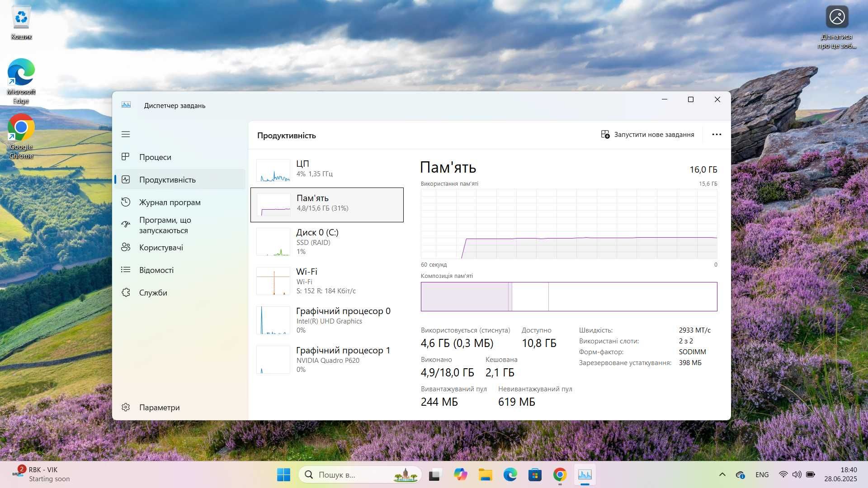The height and width of the screenshot is (488, 868).
Task: Click the Task Manager title bar icon
Action: tap(126, 105)
